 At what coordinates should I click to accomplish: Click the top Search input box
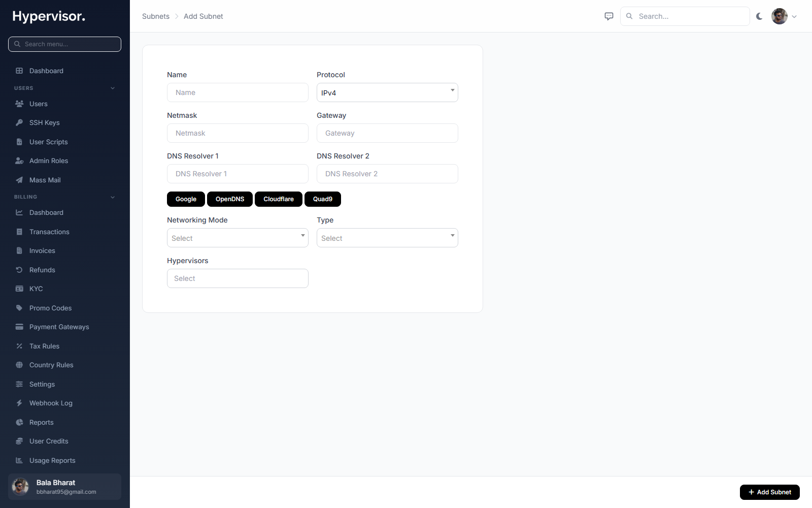click(x=685, y=16)
